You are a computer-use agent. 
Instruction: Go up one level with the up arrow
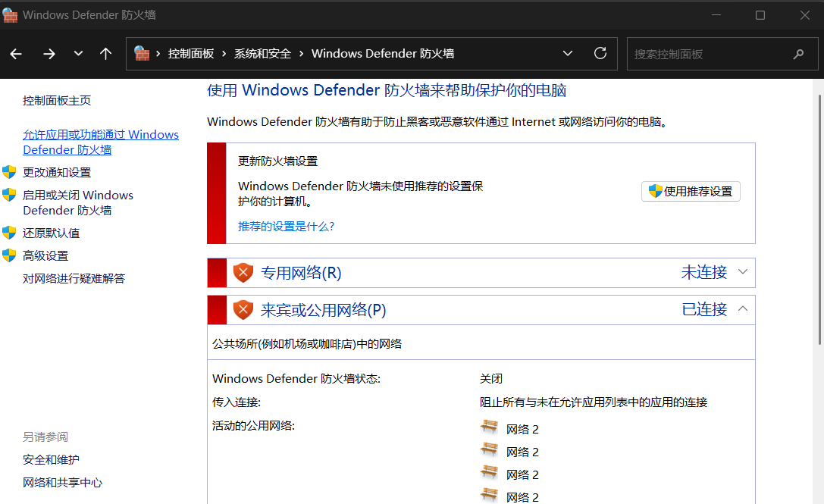105,54
